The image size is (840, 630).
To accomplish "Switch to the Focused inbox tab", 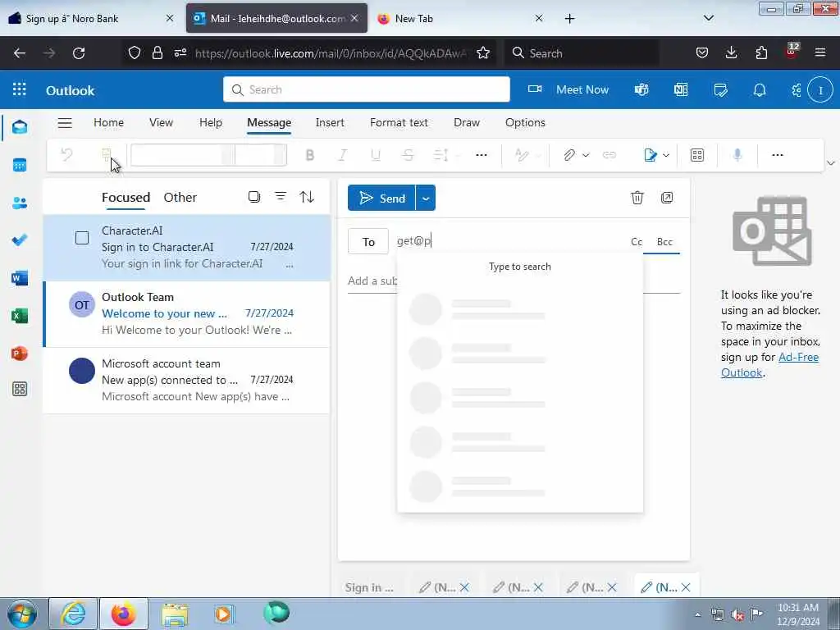I will click(x=126, y=197).
